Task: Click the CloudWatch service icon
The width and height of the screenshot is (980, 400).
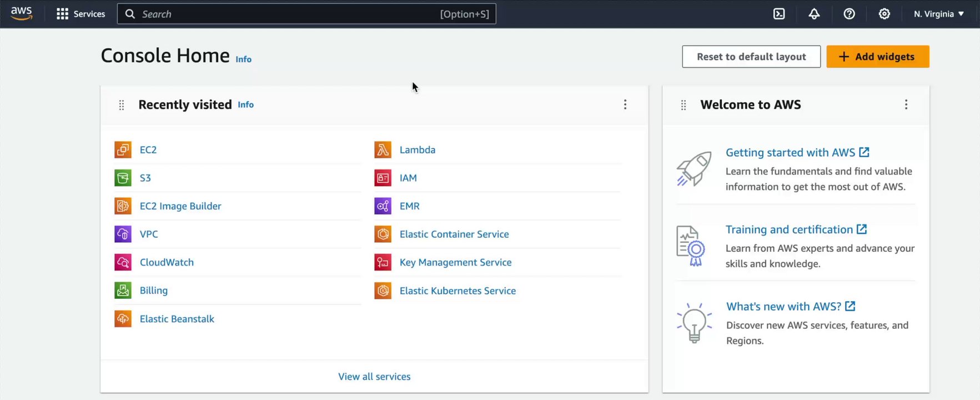Action: coord(123,262)
